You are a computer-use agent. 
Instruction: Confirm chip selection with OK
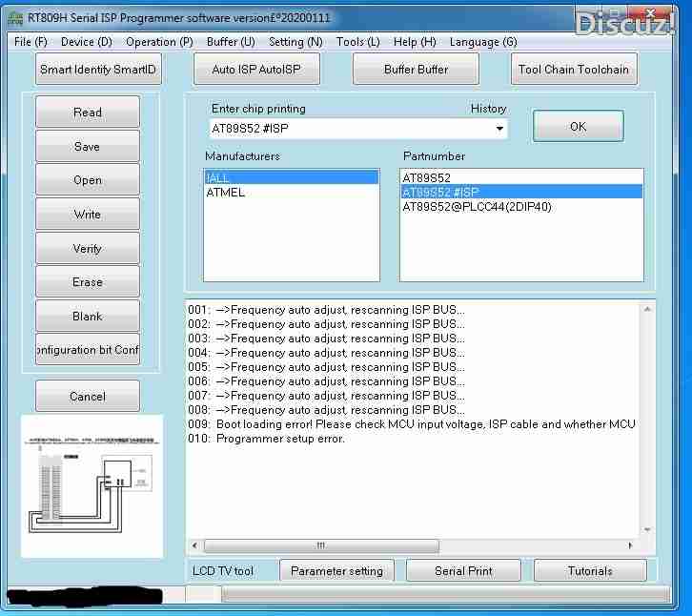tap(578, 126)
